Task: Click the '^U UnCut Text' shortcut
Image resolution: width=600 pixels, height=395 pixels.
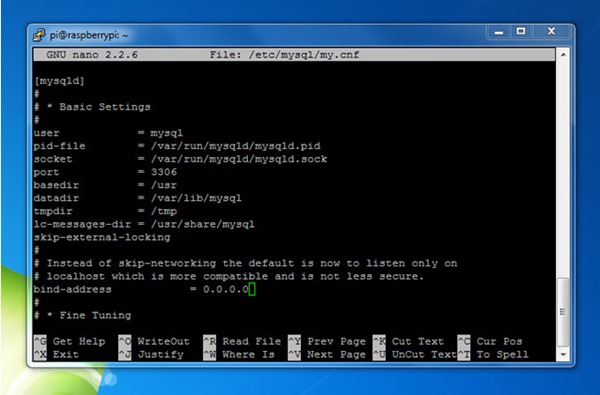Action: [x=415, y=354]
